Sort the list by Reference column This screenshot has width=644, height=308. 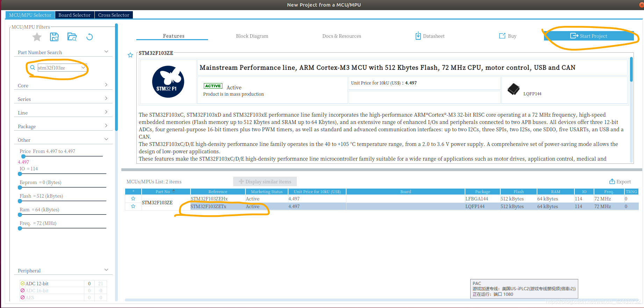tap(218, 192)
